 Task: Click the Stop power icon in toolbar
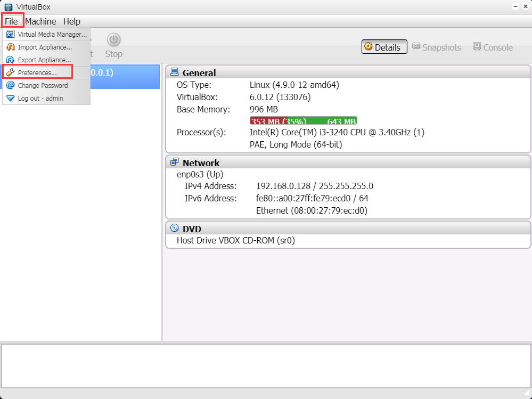pos(113,40)
